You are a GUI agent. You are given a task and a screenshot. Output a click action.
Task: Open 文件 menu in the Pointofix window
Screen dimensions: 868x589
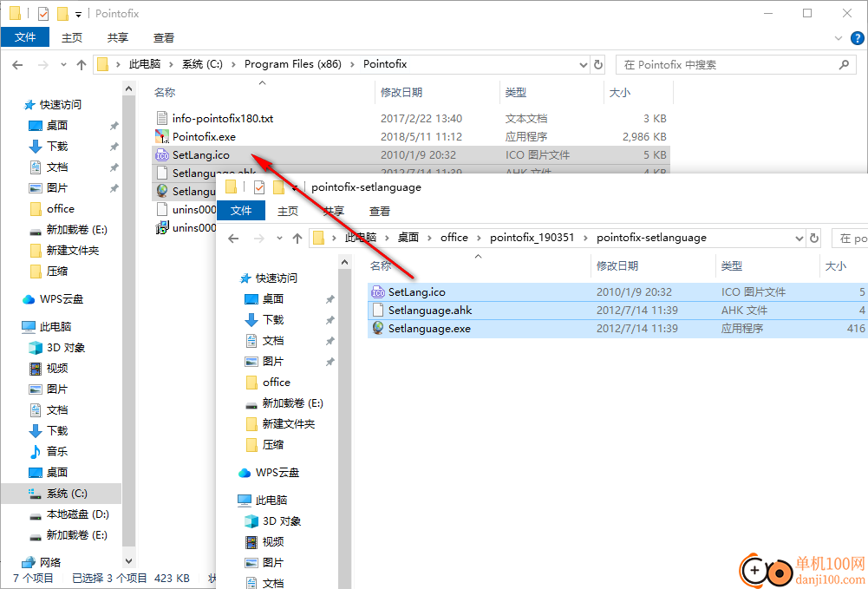[25, 37]
